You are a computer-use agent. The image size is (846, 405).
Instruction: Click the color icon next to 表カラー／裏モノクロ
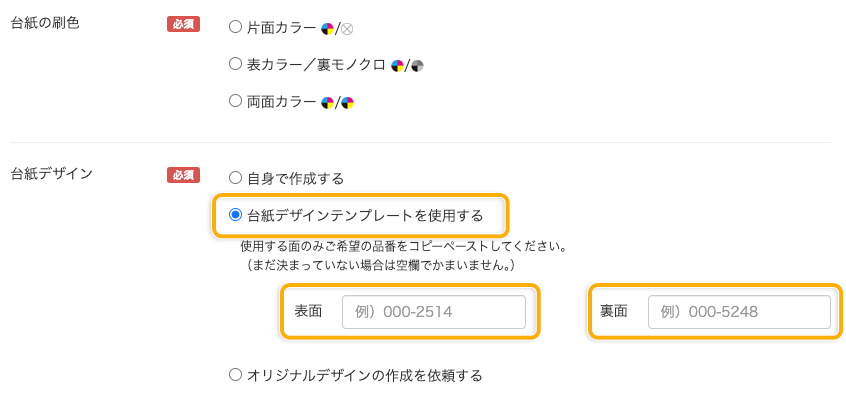click(397, 66)
